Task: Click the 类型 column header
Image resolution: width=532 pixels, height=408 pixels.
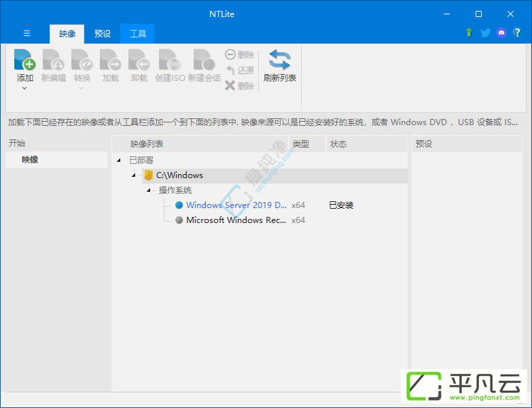Action: (307, 144)
